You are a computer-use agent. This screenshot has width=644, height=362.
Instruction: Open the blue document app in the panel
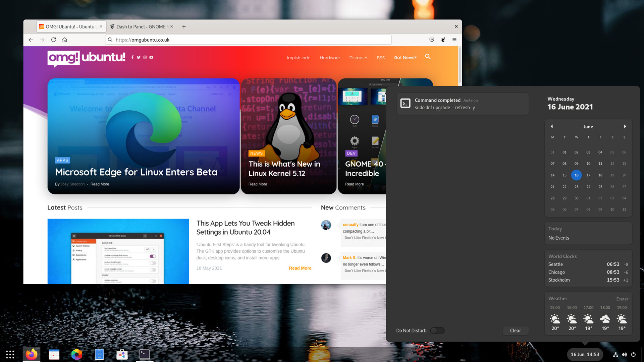99,354
